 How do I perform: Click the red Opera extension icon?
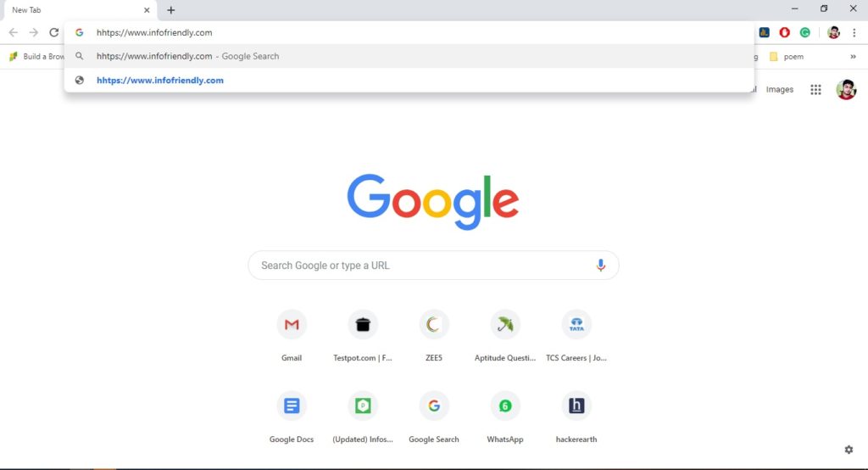pos(784,33)
